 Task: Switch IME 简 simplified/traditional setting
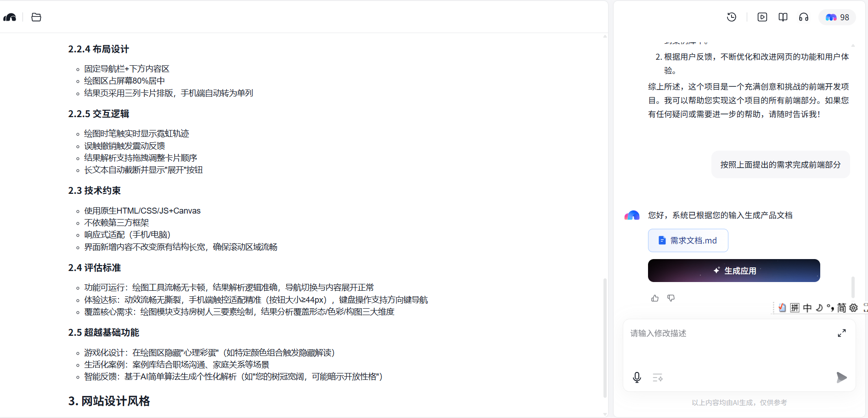pyautogui.click(x=841, y=308)
